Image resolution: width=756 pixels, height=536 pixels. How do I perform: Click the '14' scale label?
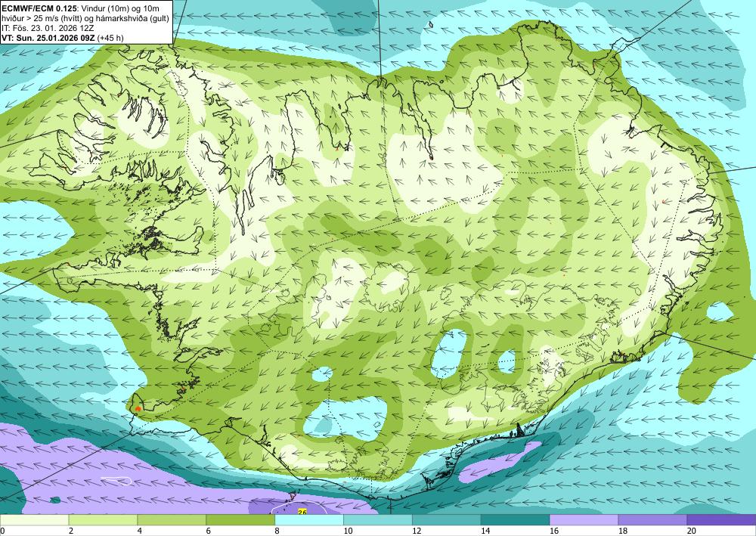coord(485,531)
